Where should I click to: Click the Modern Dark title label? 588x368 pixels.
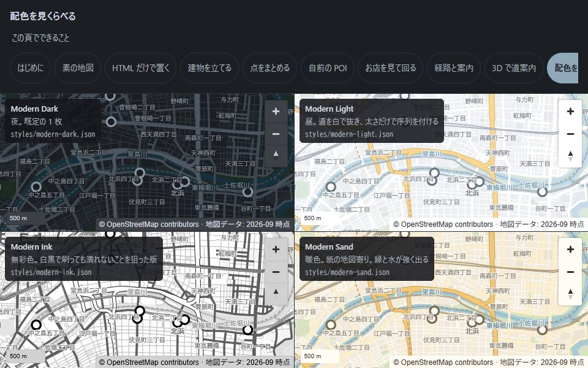(x=34, y=109)
